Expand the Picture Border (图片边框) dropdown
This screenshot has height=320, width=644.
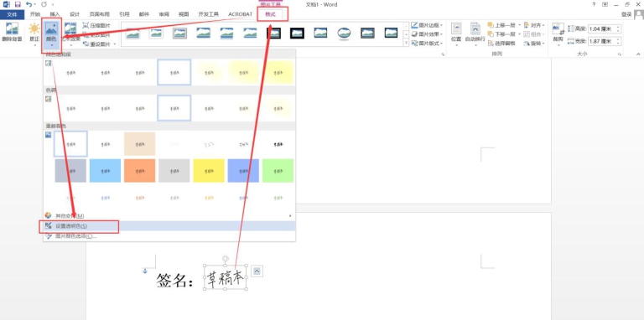tap(427, 25)
